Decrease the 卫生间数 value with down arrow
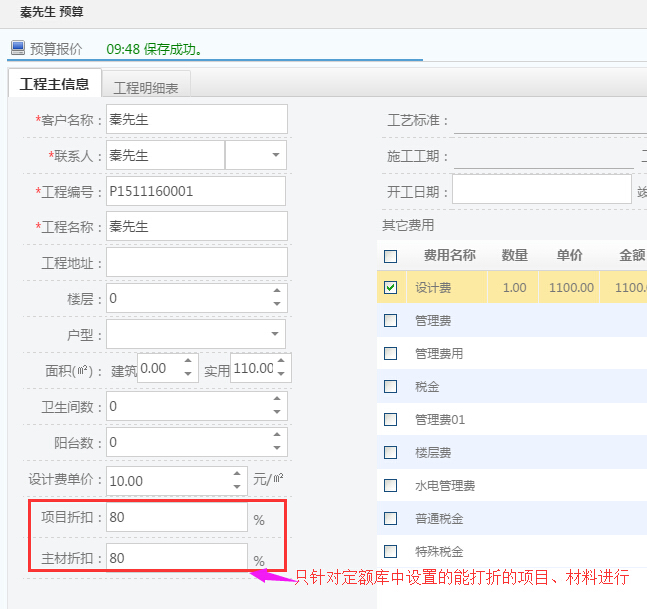Screen dimensions: 647x609 (276, 412)
